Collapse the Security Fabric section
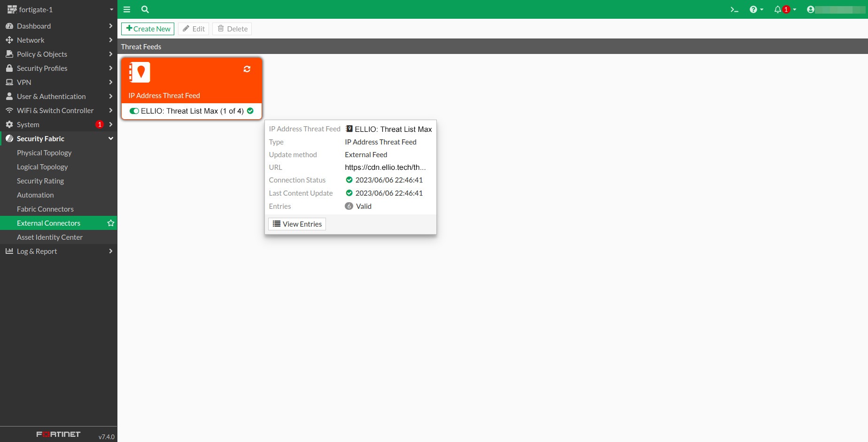 [x=111, y=139]
